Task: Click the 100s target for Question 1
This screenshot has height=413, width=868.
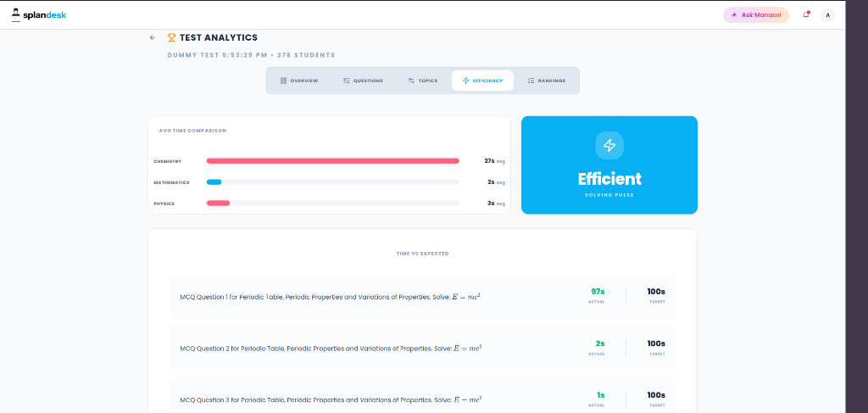Action: point(657,291)
